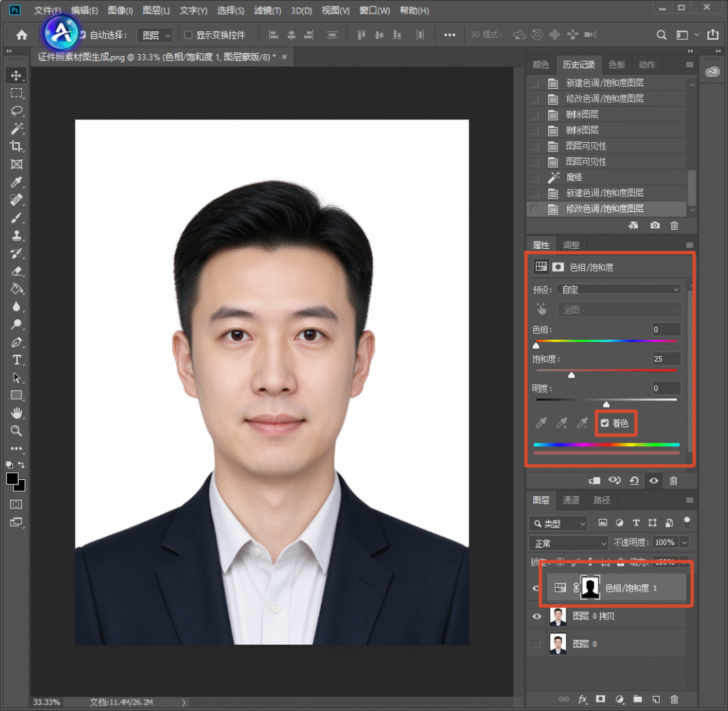This screenshot has height=711, width=728.
Task: Select the Eyedropper tool in left toolbar
Action: [x=16, y=181]
